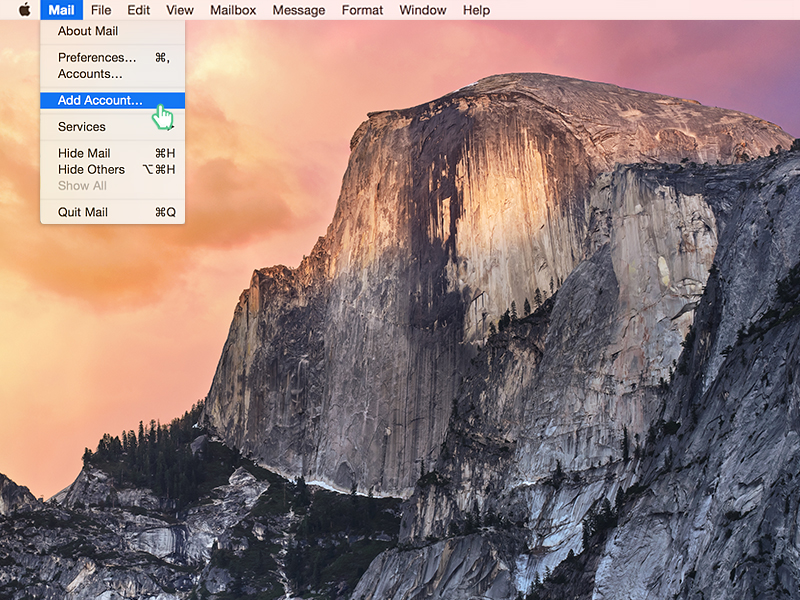Open the Help menu

(x=477, y=10)
